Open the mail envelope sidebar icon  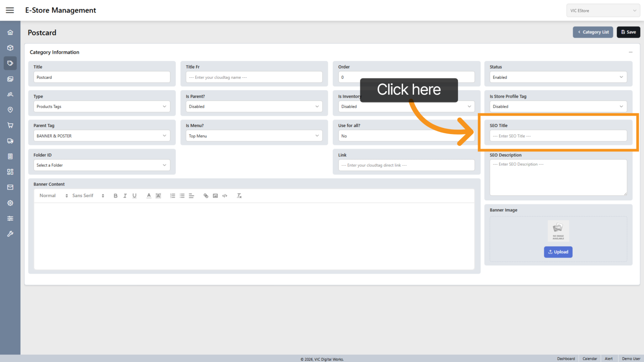coord(10,187)
